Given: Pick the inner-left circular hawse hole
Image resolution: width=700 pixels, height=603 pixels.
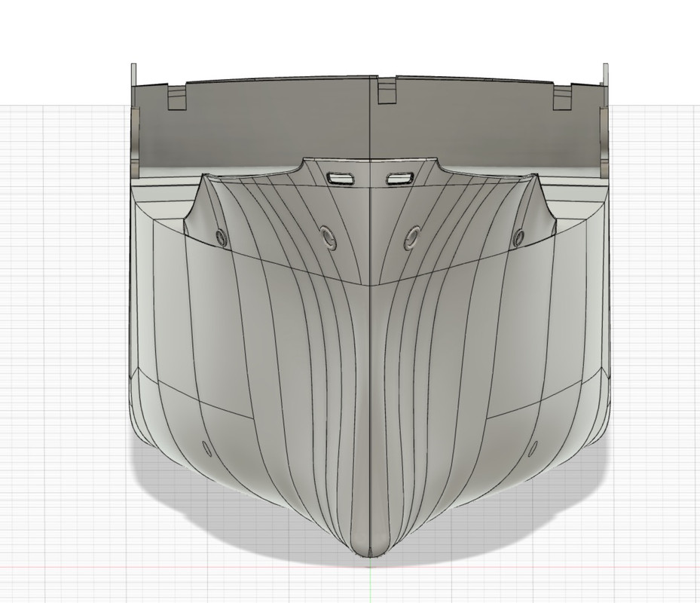Looking at the screenshot, I should (x=328, y=237).
